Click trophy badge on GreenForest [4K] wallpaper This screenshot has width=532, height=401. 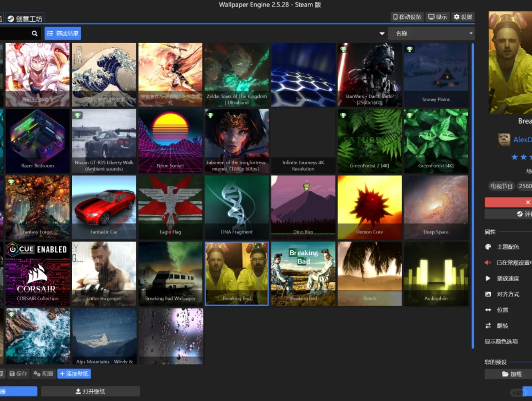[409, 115]
